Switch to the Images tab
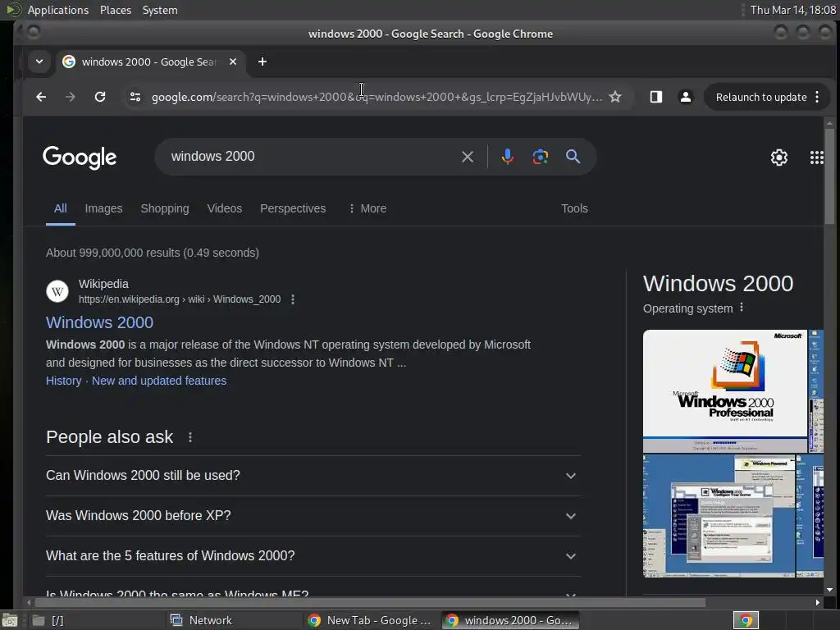 coord(103,208)
